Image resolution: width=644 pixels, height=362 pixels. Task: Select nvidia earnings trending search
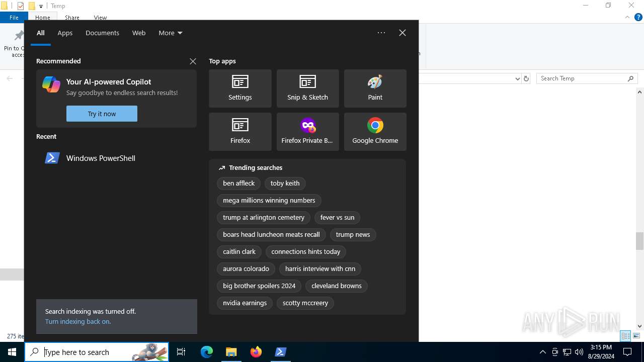245,303
